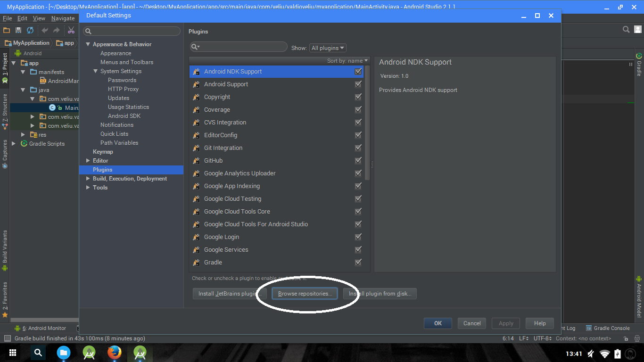Disable the Gradle plugin checkbox
644x362 pixels.
coord(358,263)
